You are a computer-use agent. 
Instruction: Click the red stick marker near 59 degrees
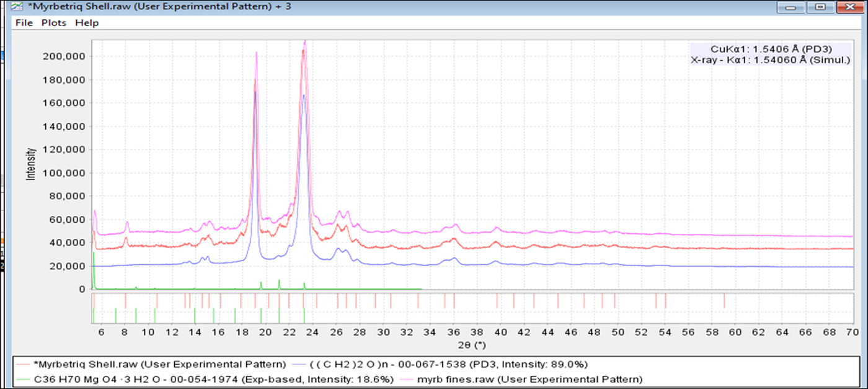coord(724,301)
